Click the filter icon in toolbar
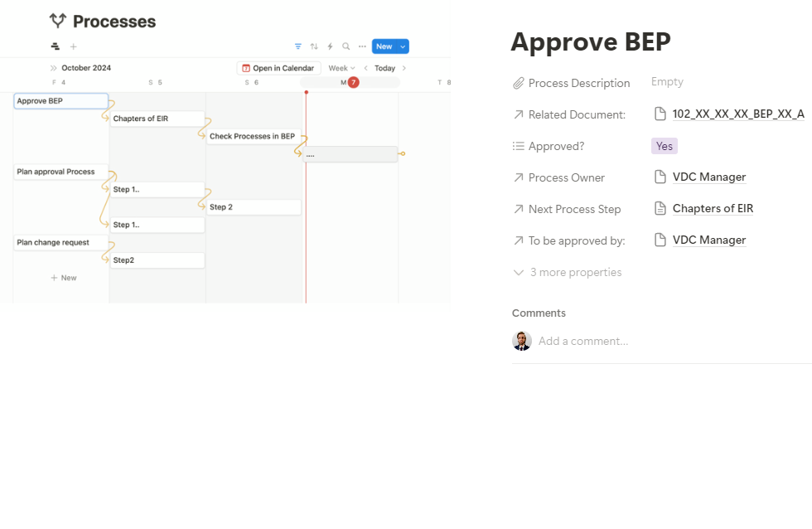Viewport: 812px width, 529px height. pyautogui.click(x=298, y=46)
